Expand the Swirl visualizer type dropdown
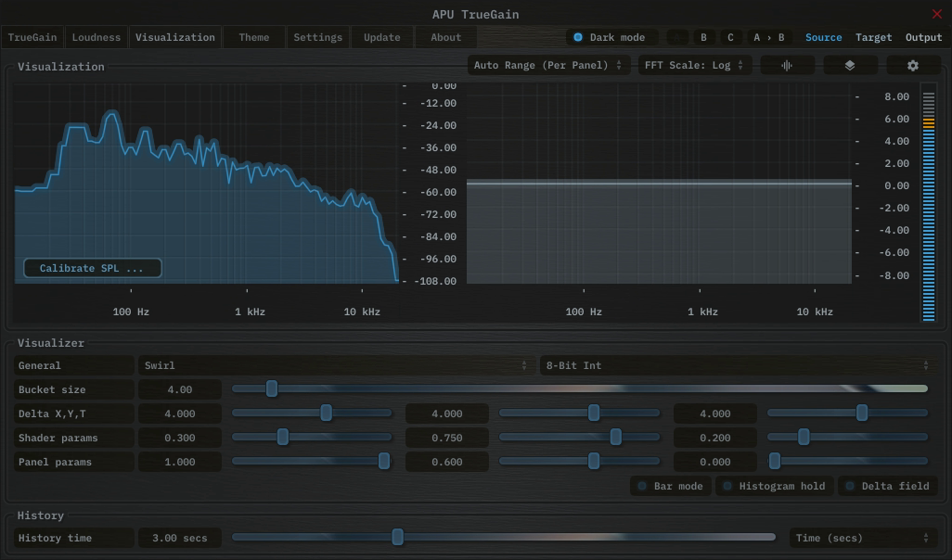Screen dimensions: 952x560 (x=335, y=365)
